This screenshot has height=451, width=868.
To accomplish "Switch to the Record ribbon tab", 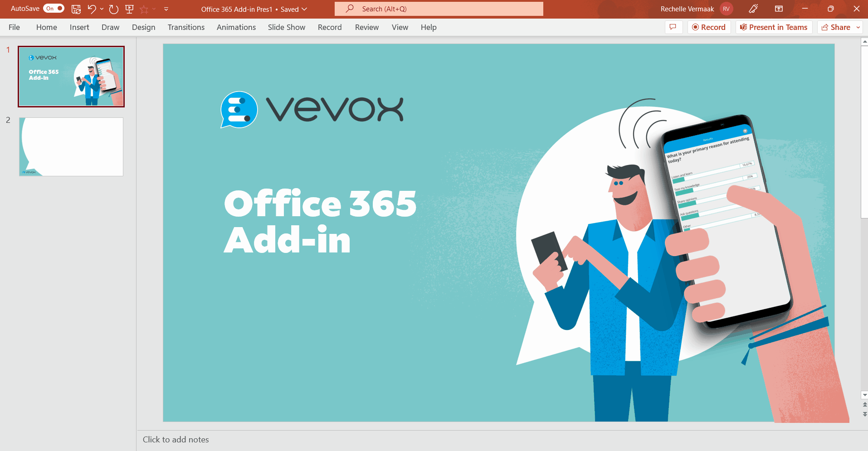I will click(x=330, y=27).
